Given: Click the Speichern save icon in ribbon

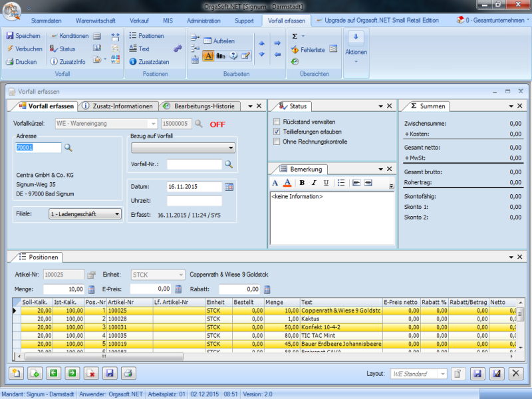Looking at the screenshot, I should click(11, 36).
